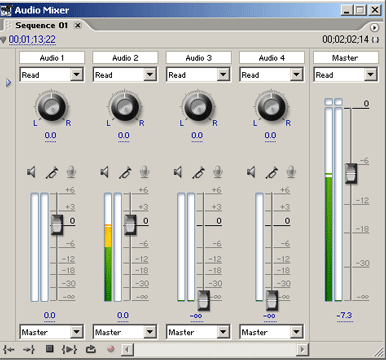This screenshot has height=360, width=386.
Task: Reset the Master left clipping indicator
Action: point(329,102)
